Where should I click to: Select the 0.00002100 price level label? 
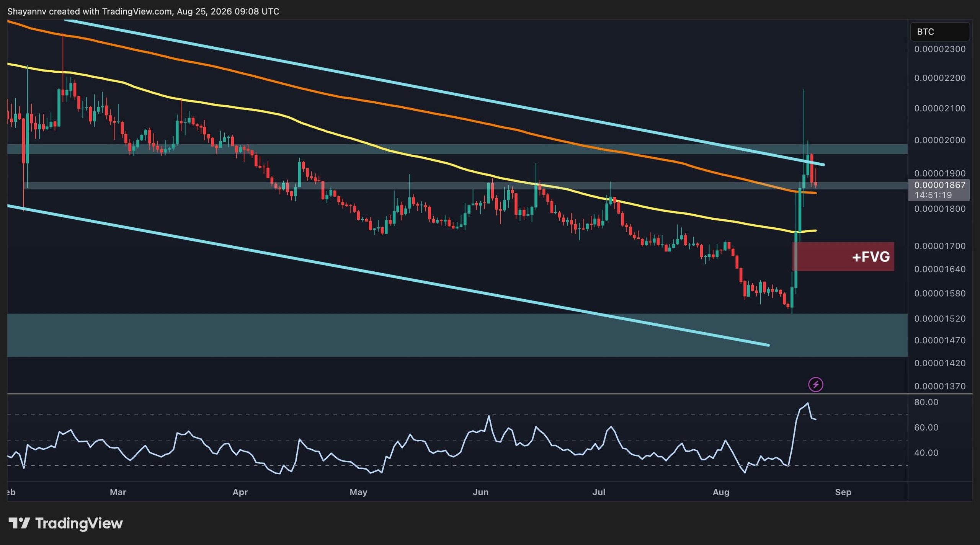click(x=940, y=108)
